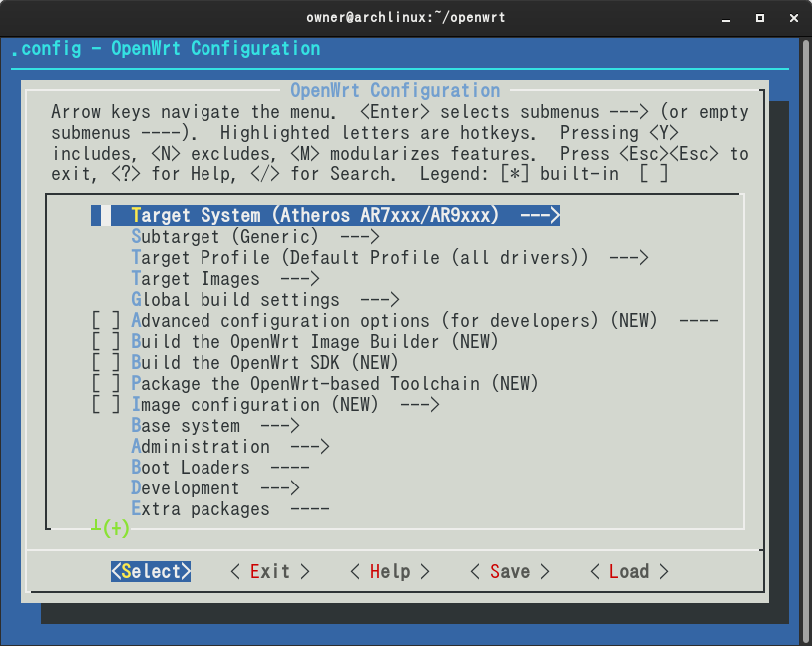This screenshot has height=646, width=812.
Task: Click the < Save > button
Action: (x=510, y=572)
